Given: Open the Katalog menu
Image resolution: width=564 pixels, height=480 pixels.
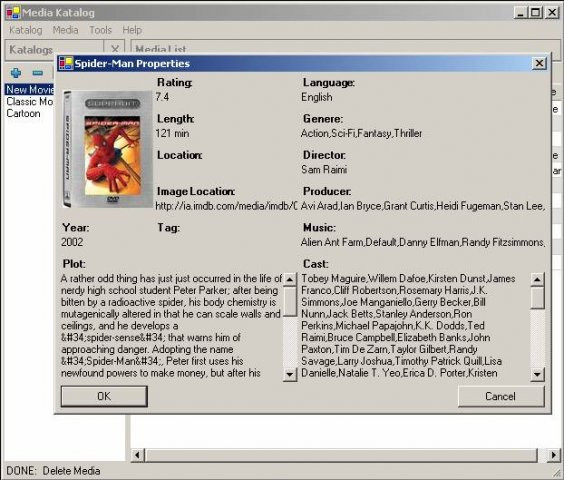Looking at the screenshot, I should coord(26,30).
